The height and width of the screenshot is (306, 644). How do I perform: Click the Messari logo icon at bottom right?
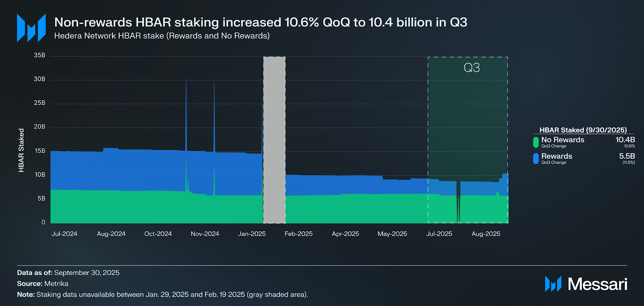[x=553, y=284]
